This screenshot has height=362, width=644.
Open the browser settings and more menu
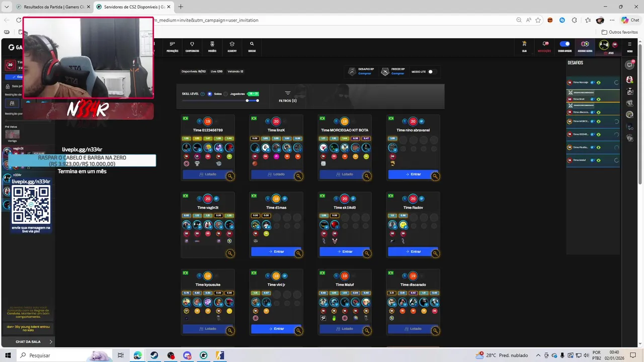coord(612,20)
